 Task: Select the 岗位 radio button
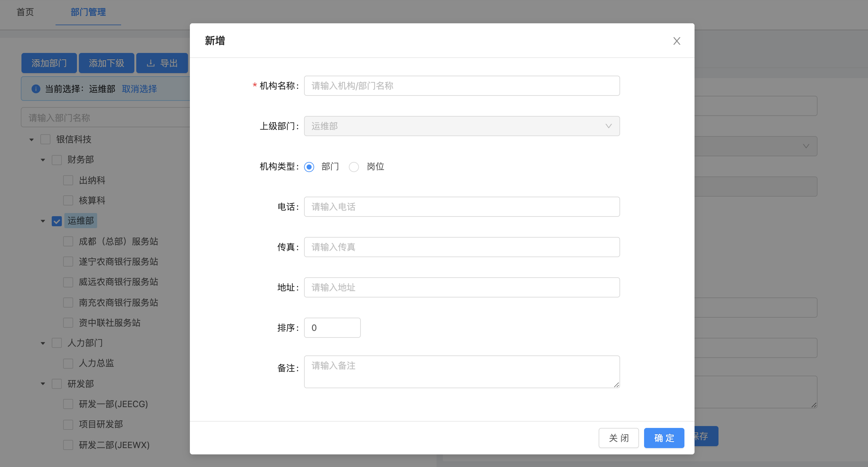354,167
